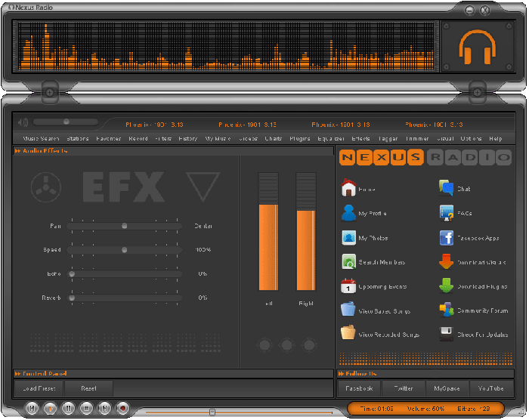Click the Echo slider handle
The image size is (529, 420).
[72, 273]
